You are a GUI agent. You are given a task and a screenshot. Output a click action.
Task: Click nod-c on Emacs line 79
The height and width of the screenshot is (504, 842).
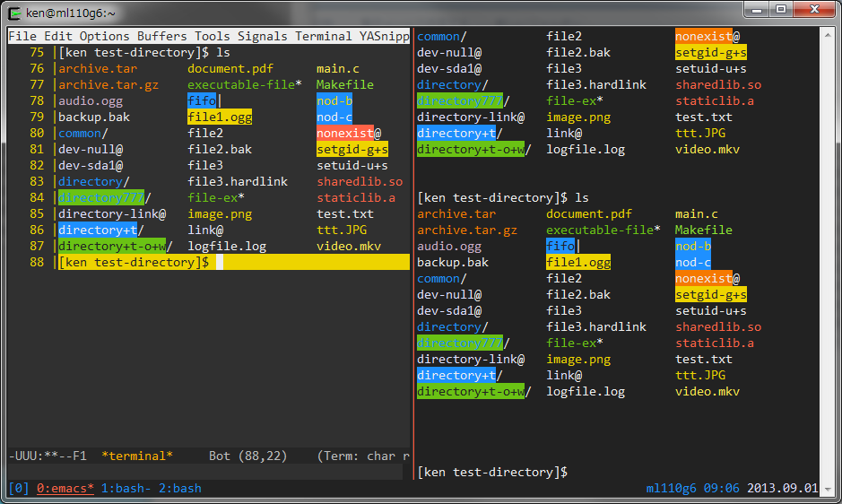tap(334, 117)
